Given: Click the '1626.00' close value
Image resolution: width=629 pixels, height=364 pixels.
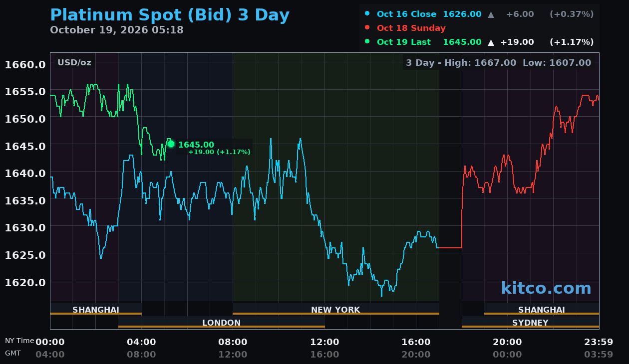Looking at the screenshot, I should (x=462, y=14).
